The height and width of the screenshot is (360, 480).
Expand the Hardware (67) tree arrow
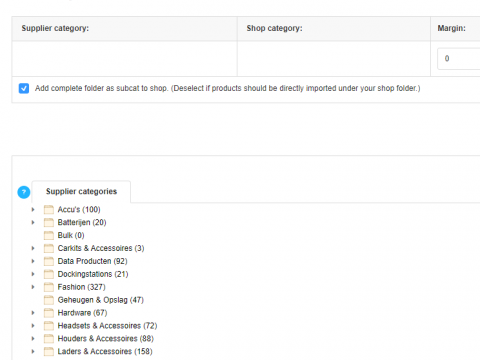point(33,313)
